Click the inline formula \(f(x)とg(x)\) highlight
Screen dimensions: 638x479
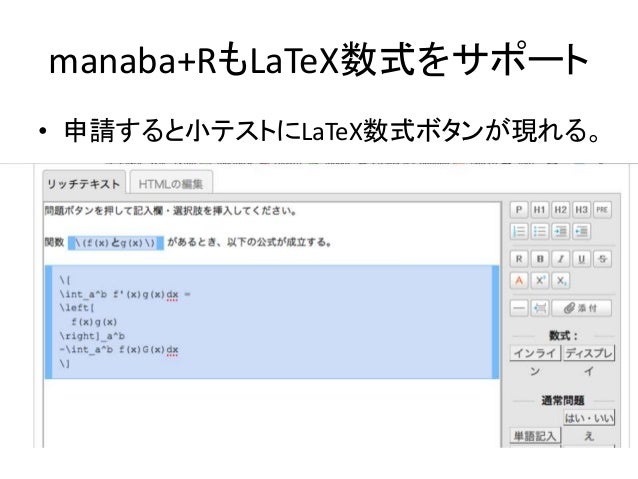point(116,243)
